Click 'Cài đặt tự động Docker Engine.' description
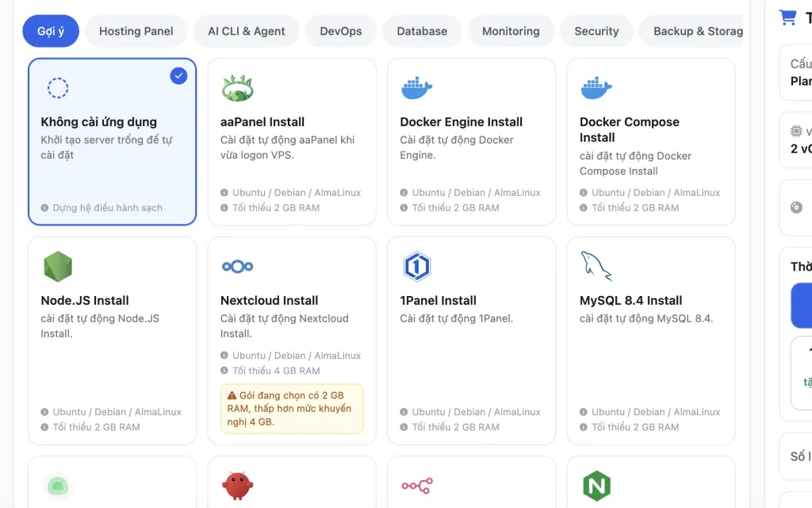Image resolution: width=812 pixels, height=508 pixels. pos(456,147)
